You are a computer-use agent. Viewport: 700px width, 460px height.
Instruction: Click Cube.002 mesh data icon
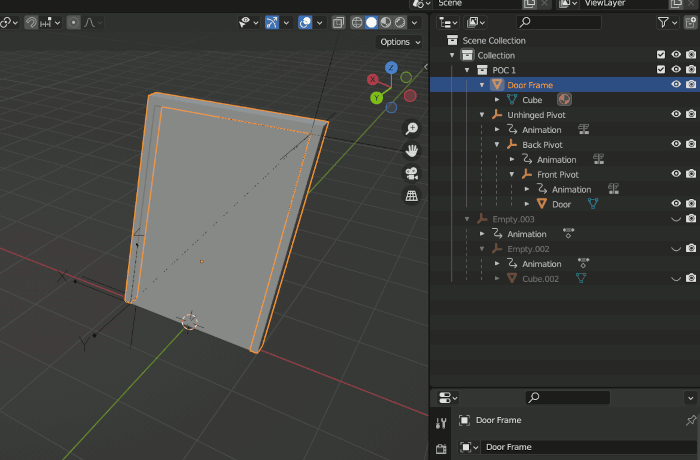pyautogui.click(x=581, y=278)
